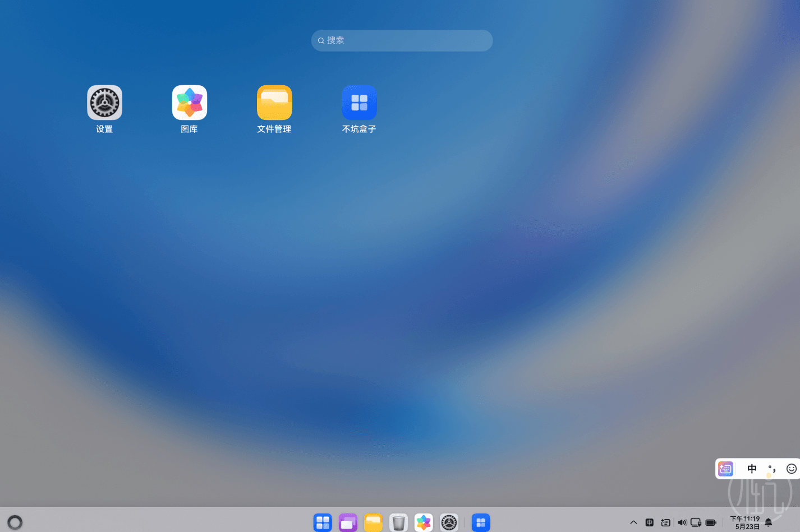The height and width of the screenshot is (532, 800).
Task: Click the 搜索 search field
Action: pos(402,40)
